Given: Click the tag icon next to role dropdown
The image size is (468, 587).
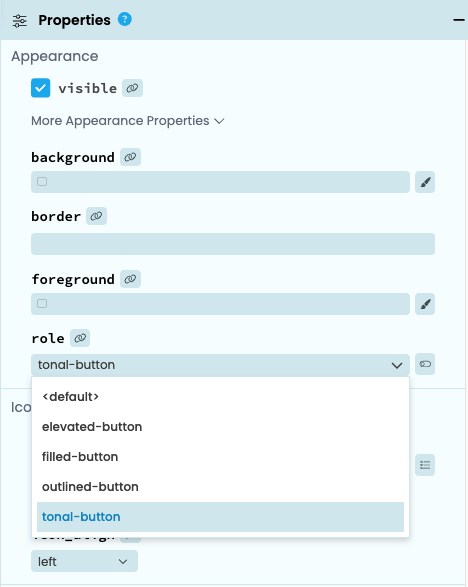Looking at the screenshot, I should coord(425,364).
